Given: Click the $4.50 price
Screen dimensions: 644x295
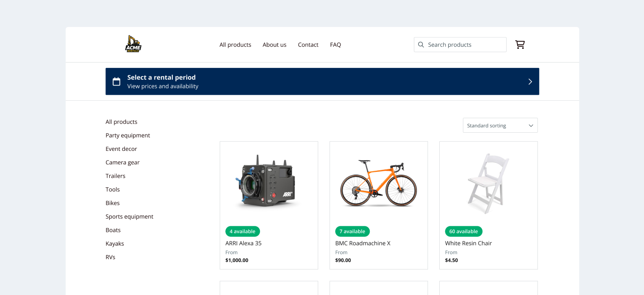Looking at the screenshot, I should click(x=452, y=260).
